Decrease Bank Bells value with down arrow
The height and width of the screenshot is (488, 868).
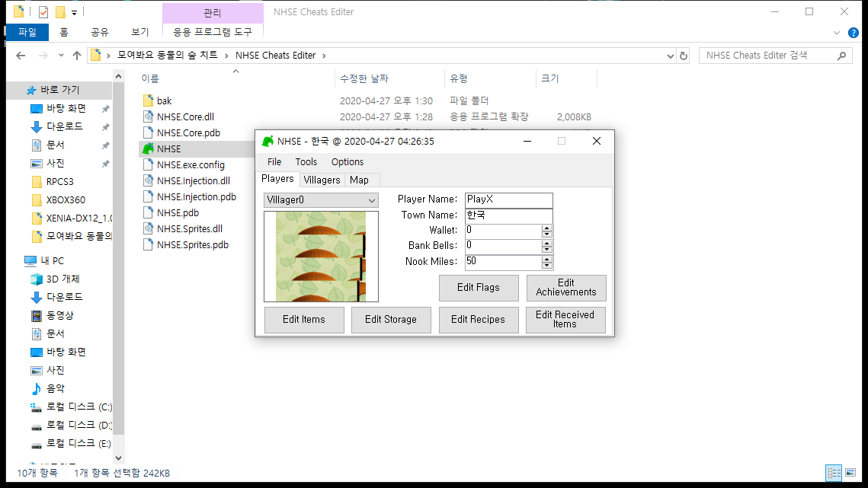point(547,250)
